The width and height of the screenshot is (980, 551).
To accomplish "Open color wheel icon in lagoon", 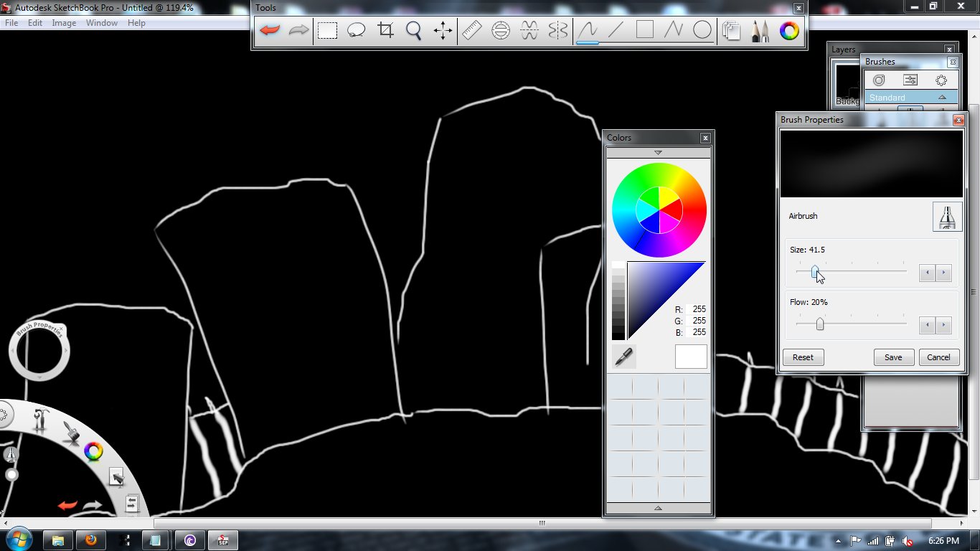I will click(x=93, y=451).
